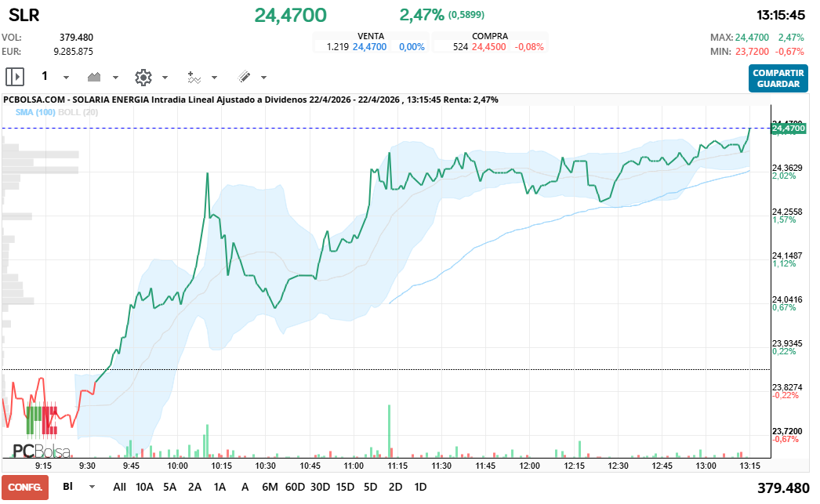Expand the drawing tools dropdown arrow
The width and height of the screenshot is (820, 504).
(x=263, y=78)
